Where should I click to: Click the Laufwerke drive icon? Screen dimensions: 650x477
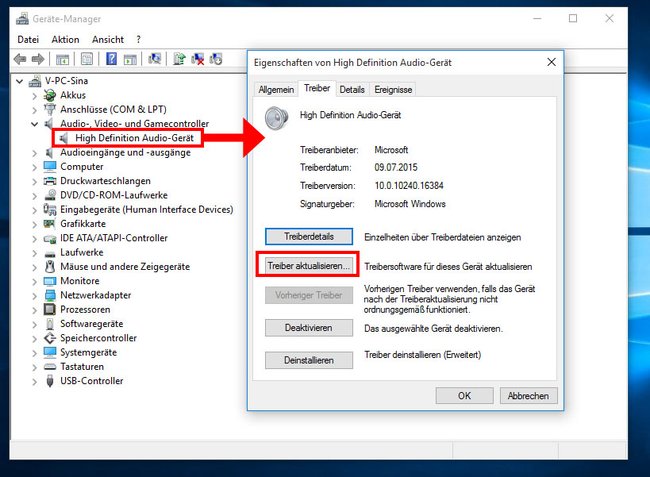(x=50, y=253)
